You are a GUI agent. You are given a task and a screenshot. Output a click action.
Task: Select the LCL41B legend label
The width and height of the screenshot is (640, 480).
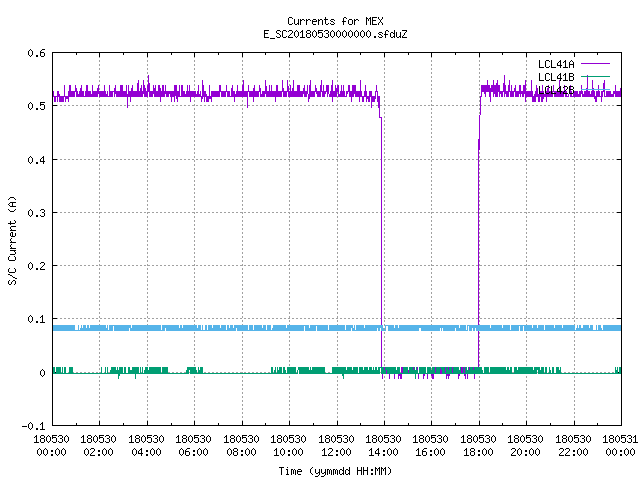point(556,77)
